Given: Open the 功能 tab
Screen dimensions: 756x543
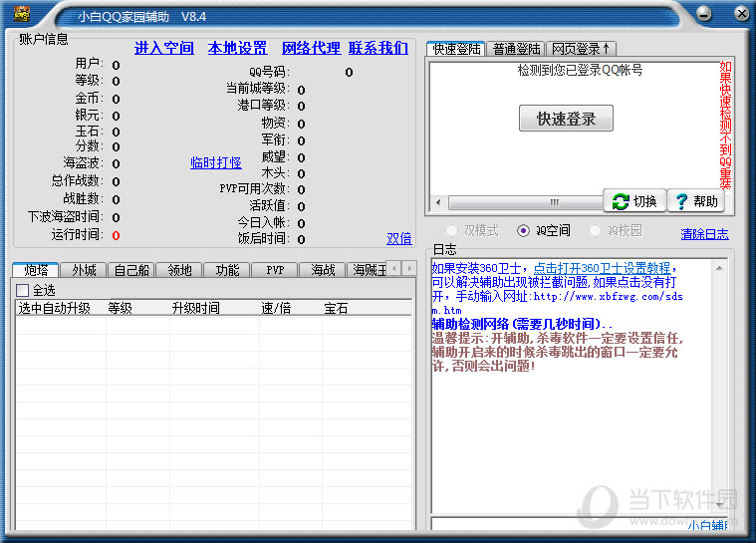Looking at the screenshot, I should [227, 270].
